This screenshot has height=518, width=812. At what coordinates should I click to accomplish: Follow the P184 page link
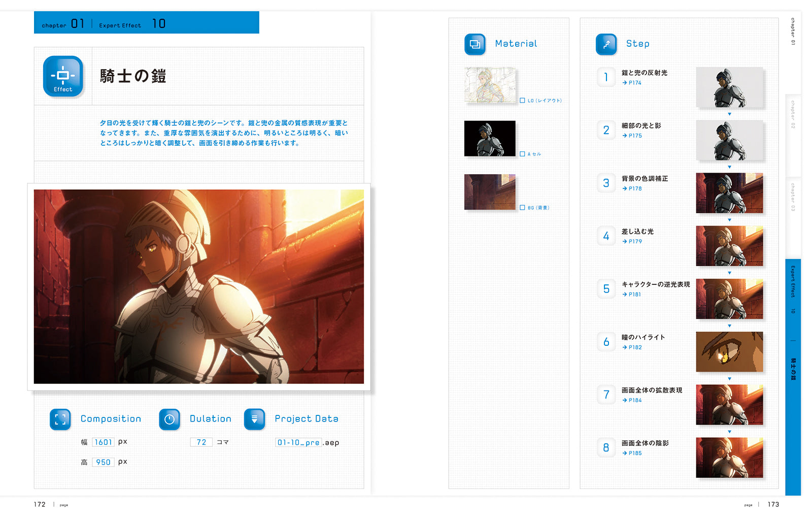(632, 400)
